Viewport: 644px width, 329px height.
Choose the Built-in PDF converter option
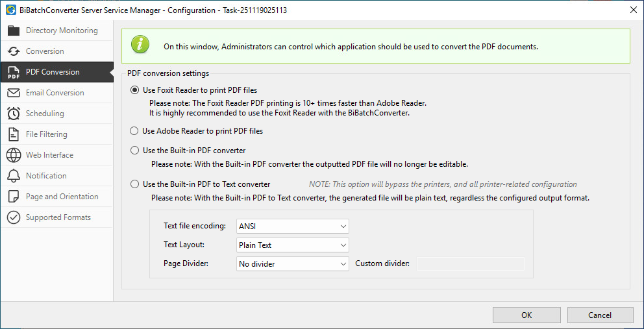[x=134, y=151]
